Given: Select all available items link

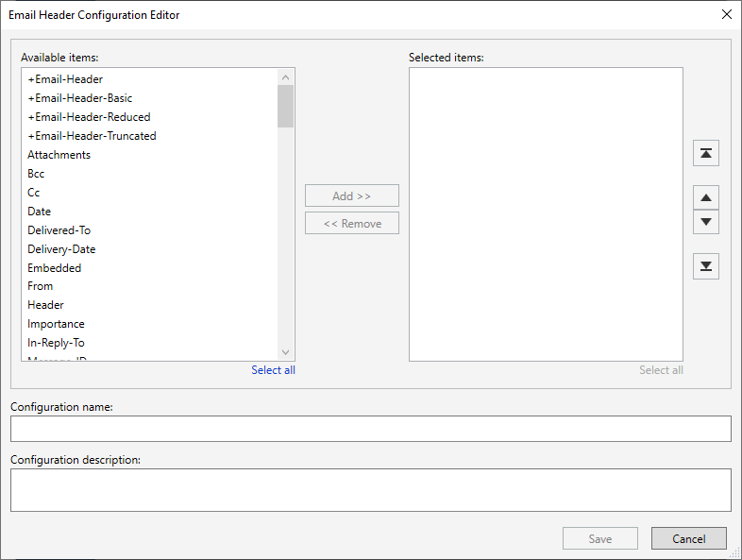Looking at the screenshot, I should click(273, 369).
